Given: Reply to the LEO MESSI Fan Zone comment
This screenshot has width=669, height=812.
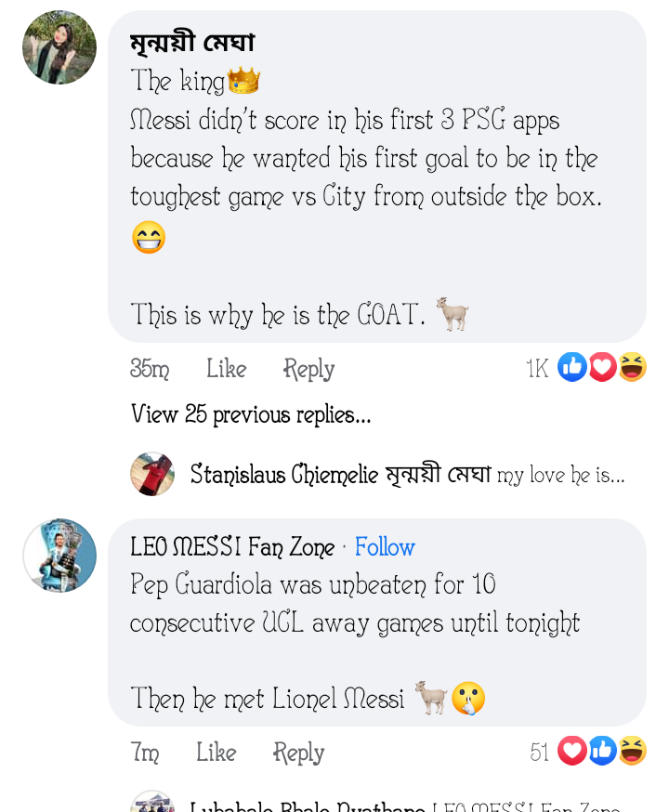Looking at the screenshot, I should click(298, 752).
